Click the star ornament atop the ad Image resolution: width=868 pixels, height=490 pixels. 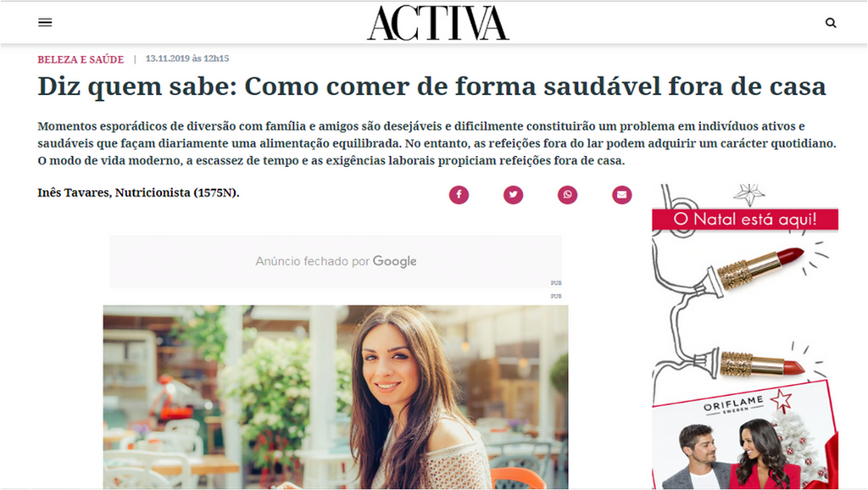click(749, 194)
